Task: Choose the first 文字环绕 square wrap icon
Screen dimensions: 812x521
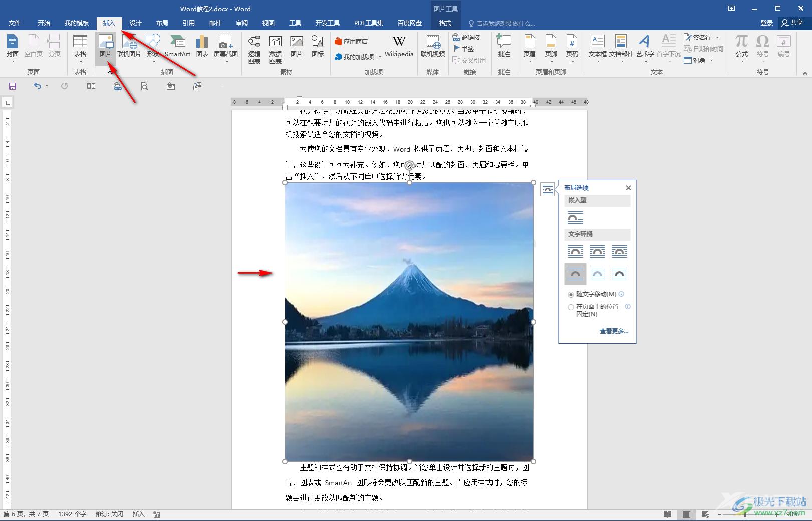Action: pos(575,252)
